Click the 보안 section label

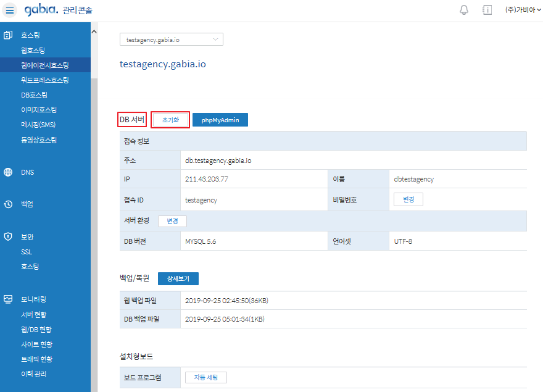coord(27,236)
